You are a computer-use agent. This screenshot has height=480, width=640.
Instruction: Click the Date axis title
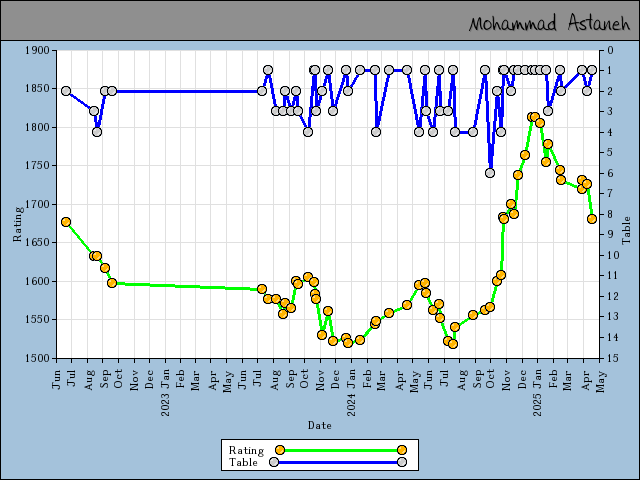(x=320, y=425)
